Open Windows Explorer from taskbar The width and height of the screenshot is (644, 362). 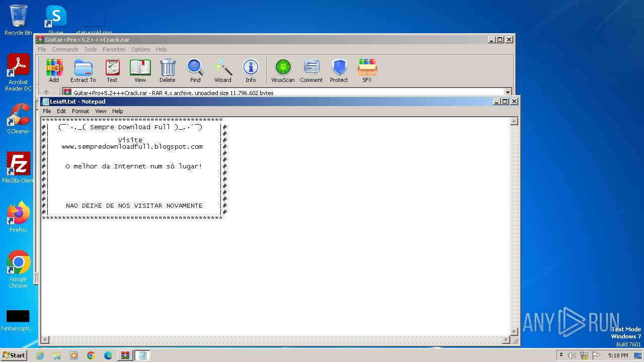57,355
